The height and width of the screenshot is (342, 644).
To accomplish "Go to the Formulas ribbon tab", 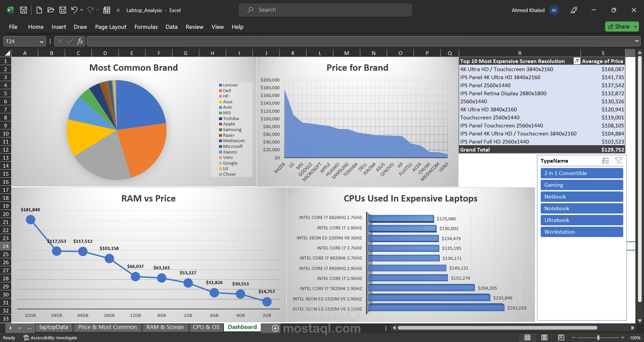I will point(146,27).
